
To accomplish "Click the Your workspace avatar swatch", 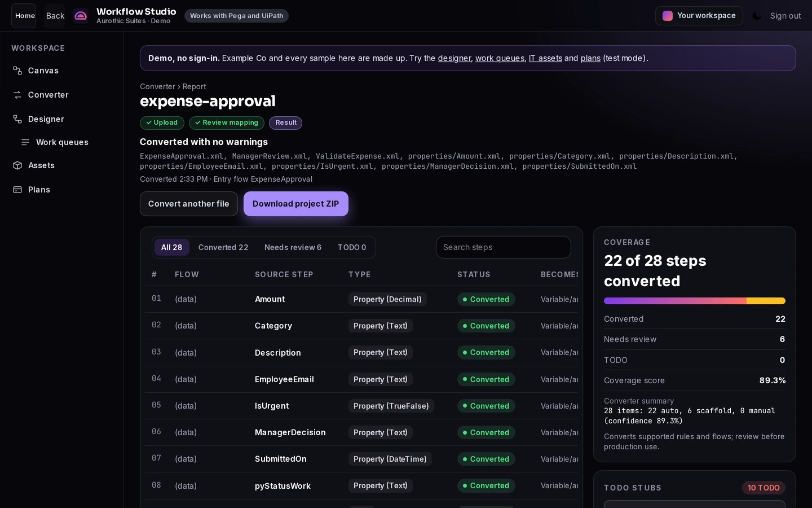I will 668,16.
